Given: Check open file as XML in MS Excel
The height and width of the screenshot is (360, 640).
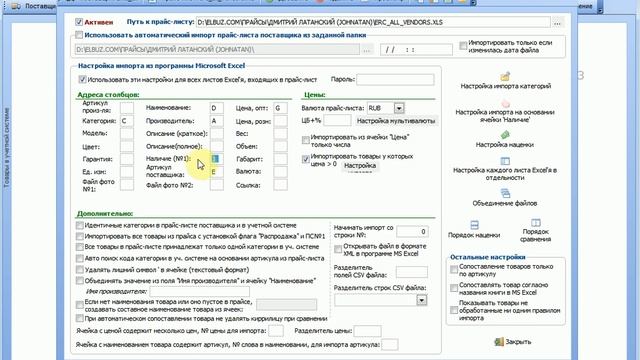Looking at the screenshot, I should 338,249.
